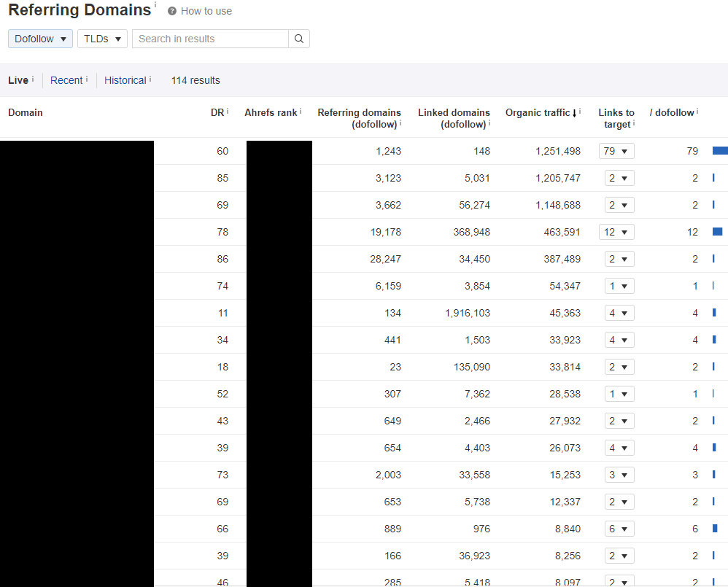
Task: Select organic traffic value 463,591
Action: (562, 232)
